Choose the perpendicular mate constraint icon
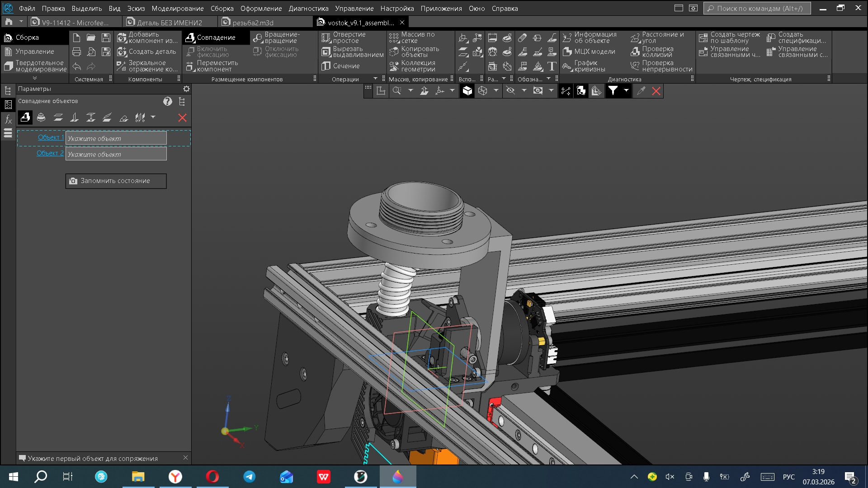This screenshot has width=868, height=488. (x=74, y=118)
